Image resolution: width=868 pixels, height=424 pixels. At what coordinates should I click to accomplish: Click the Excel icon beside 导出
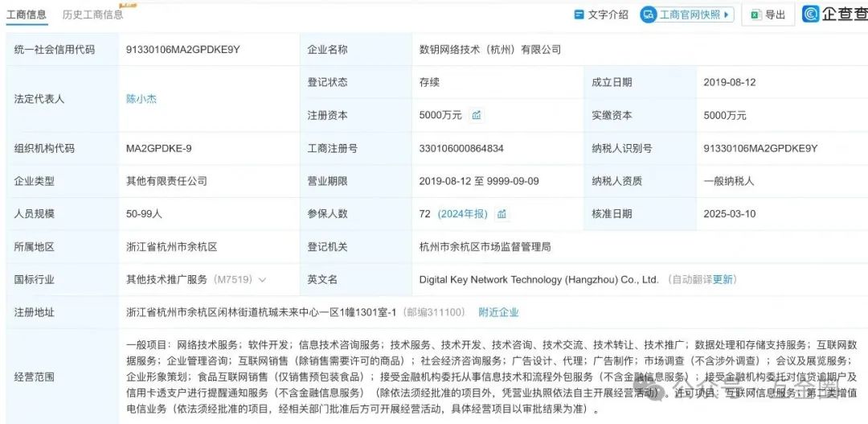click(x=755, y=15)
